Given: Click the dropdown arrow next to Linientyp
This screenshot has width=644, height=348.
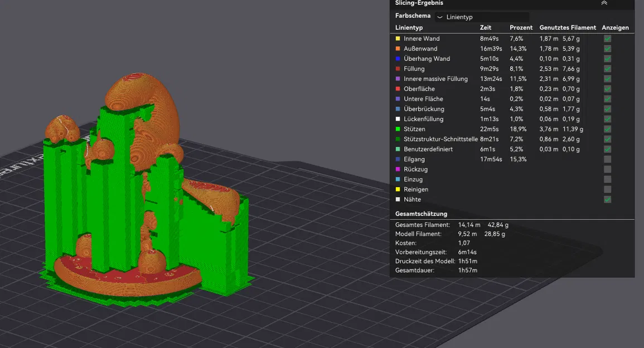Looking at the screenshot, I should coord(440,17).
